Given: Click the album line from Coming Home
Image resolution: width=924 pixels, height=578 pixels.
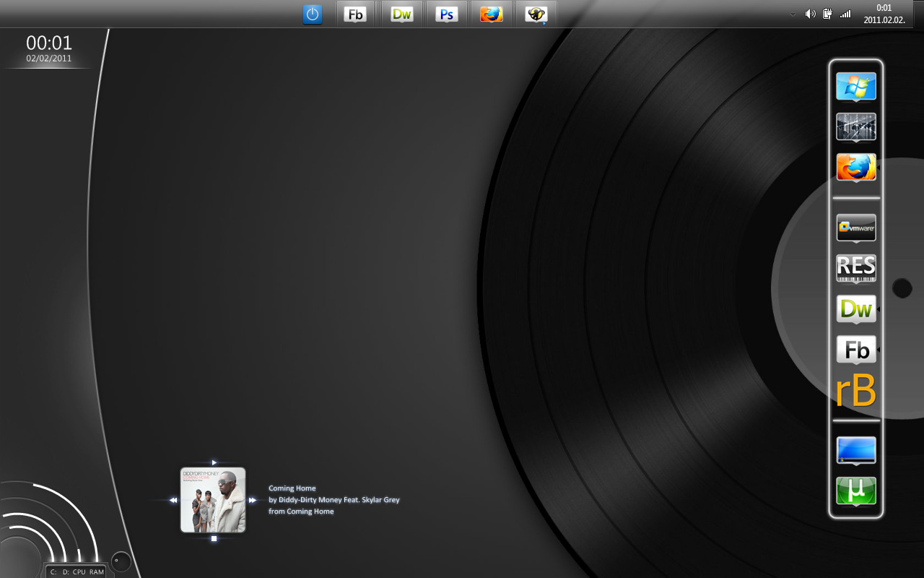Looking at the screenshot, I should (x=301, y=512).
